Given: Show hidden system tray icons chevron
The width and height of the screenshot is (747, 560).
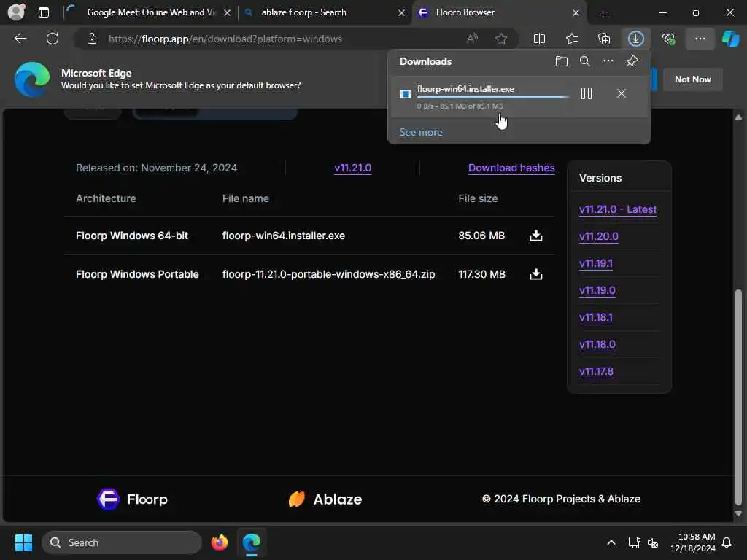Looking at the screenshot, I should (x=611, y=542).
